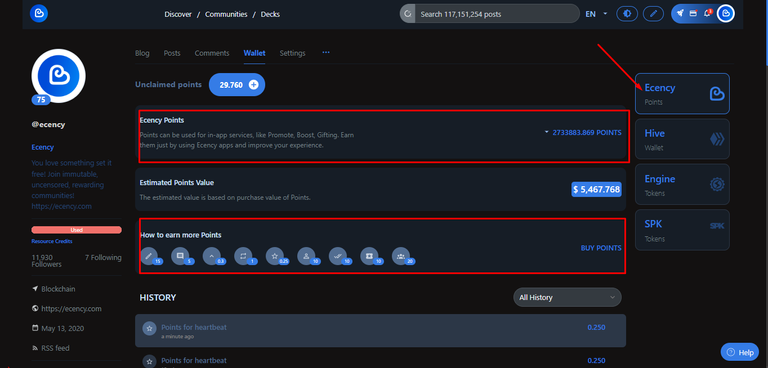This screenshot has height=368, width=768.
Task: Focus the Search 117,151,254 posts field
Action: [x=497, y=14]
